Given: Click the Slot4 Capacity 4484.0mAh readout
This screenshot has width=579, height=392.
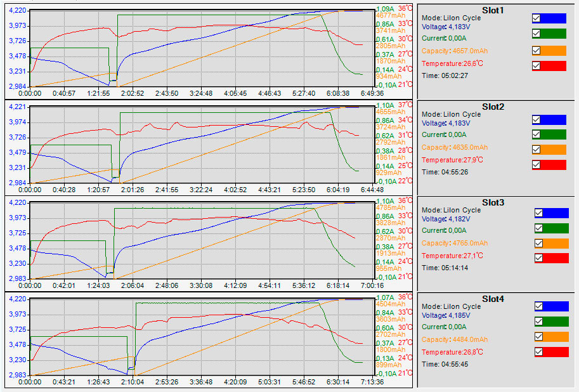Looking at the screenshot, I should [x=455, y=339].
